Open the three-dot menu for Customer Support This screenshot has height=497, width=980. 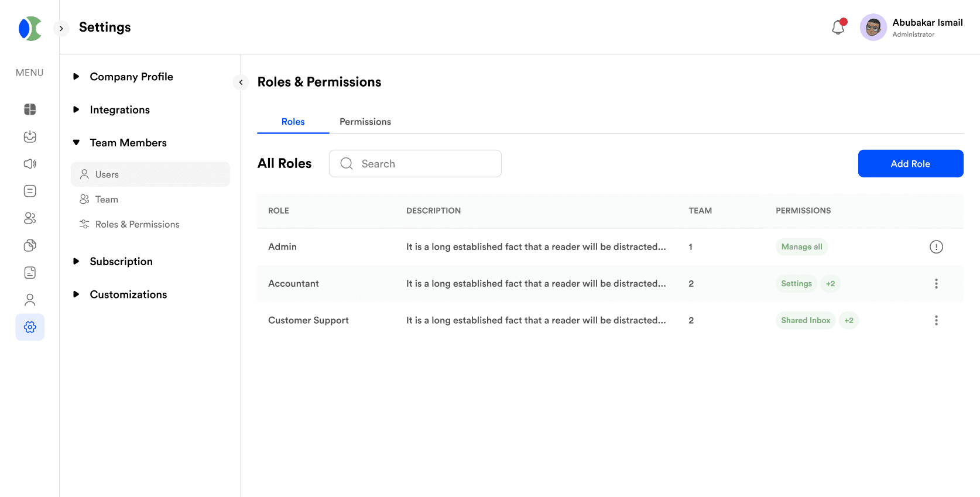[936, 321]
